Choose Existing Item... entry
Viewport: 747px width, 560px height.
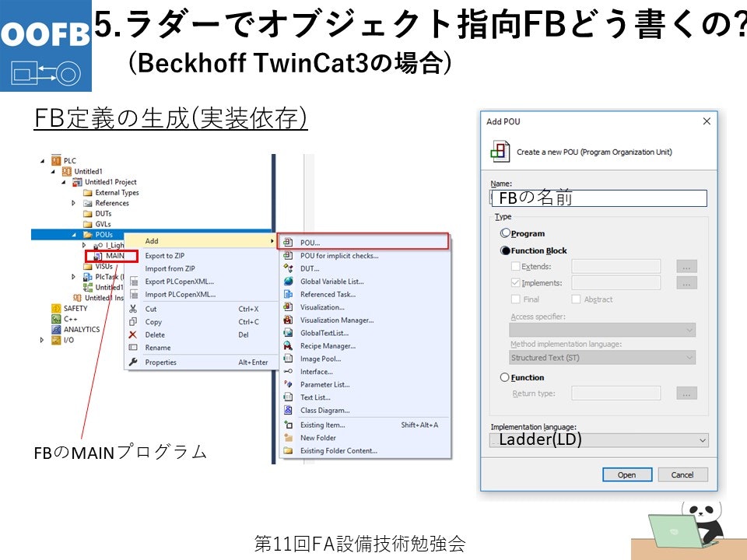322,425
